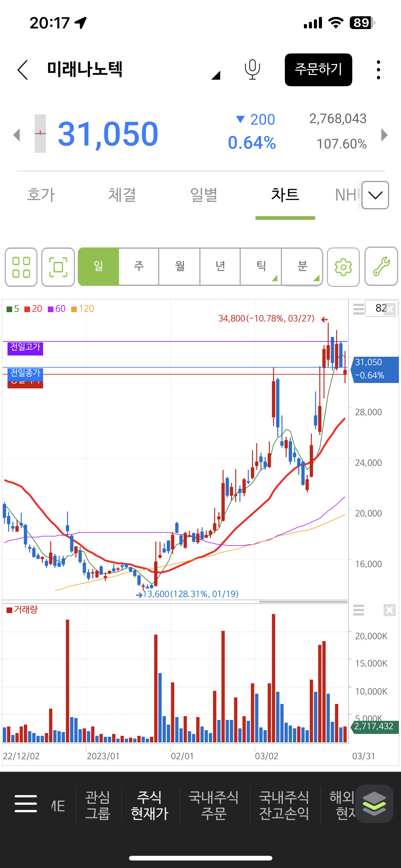Select the 주 weekly period
This screenshot has height=868, width=401.
point(139,267)
